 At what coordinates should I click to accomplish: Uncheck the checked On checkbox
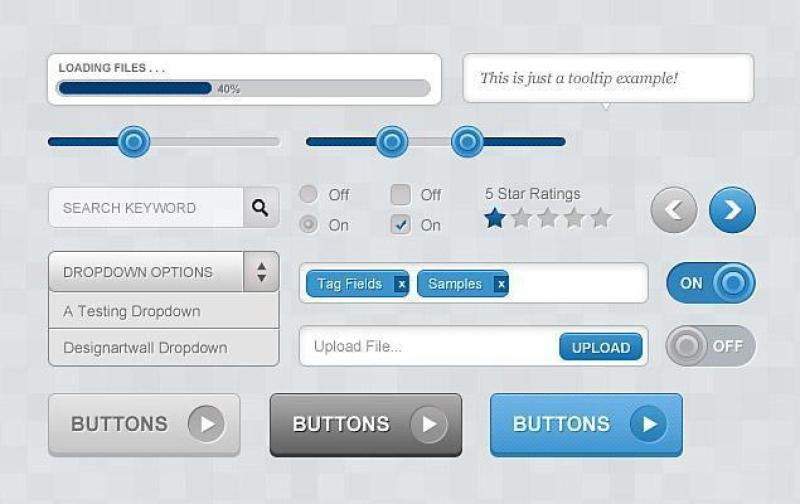click(x=400, y=225)
